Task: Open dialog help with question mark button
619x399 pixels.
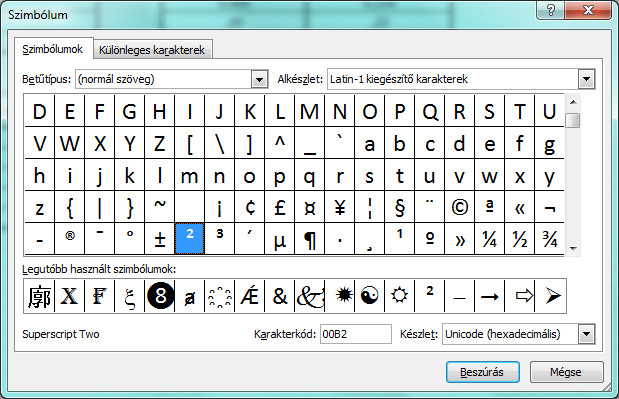Action: (x=551, y=10)
